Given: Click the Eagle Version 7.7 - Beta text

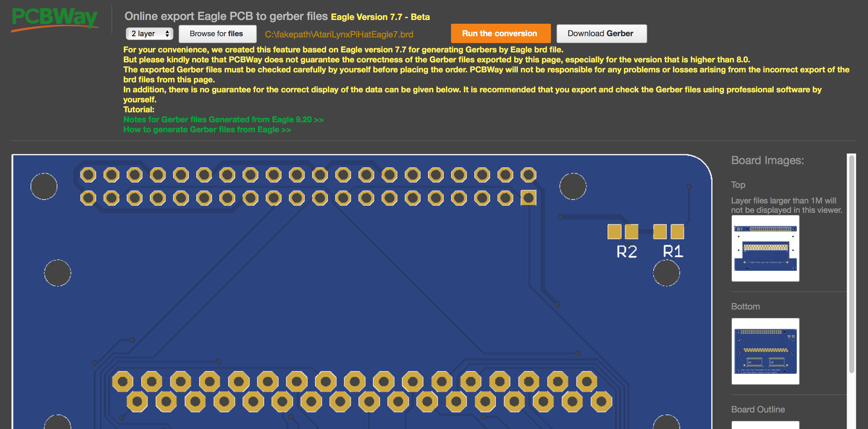Looking at the screenshot, I should (380, 17).
